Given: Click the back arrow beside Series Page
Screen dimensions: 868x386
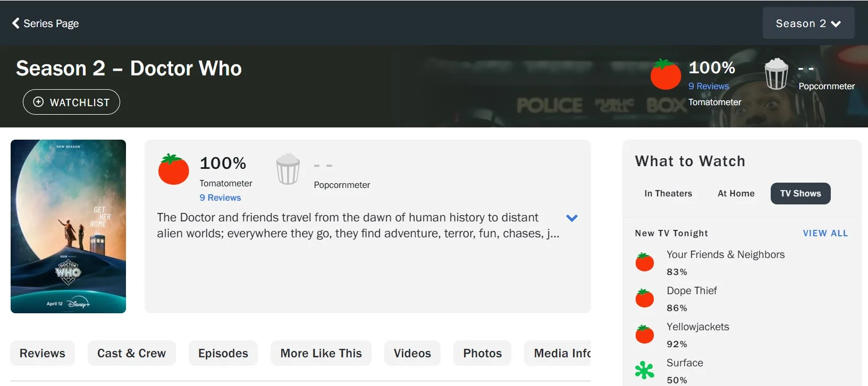Looking at the screenshot, I should pos(16,23).
